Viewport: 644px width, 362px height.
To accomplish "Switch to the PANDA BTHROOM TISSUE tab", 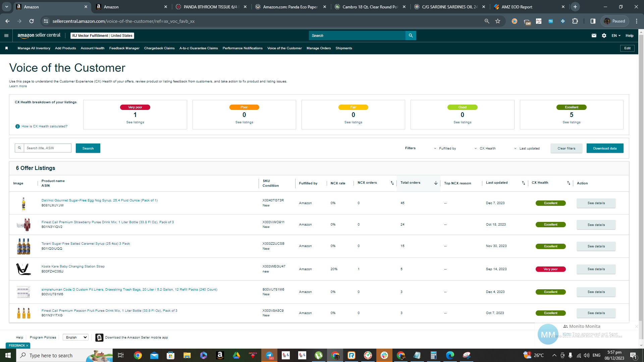I will (211, 7).
